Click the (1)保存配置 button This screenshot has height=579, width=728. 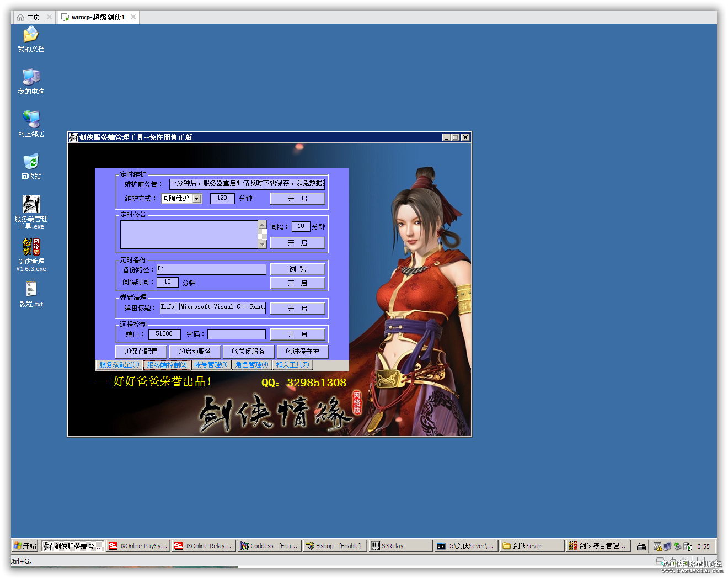coord(141,352)
